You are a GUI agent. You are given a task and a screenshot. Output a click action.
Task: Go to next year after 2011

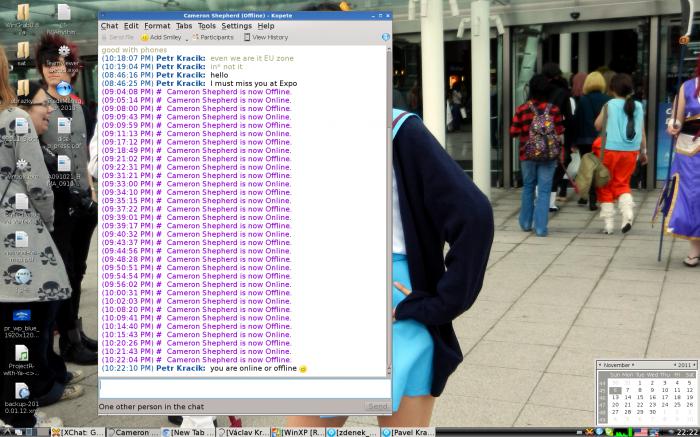tap(694, 365)
